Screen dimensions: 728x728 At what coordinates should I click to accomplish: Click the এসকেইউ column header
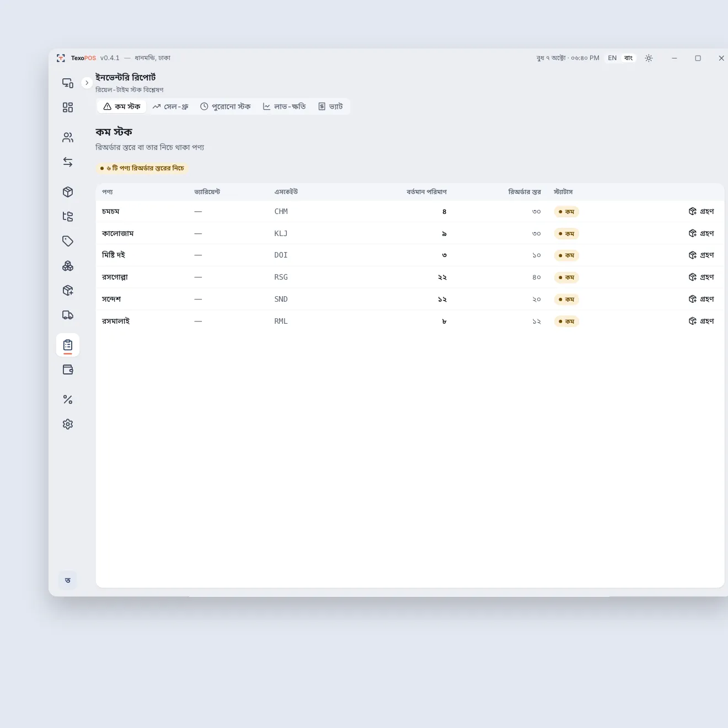coord(286,192)
